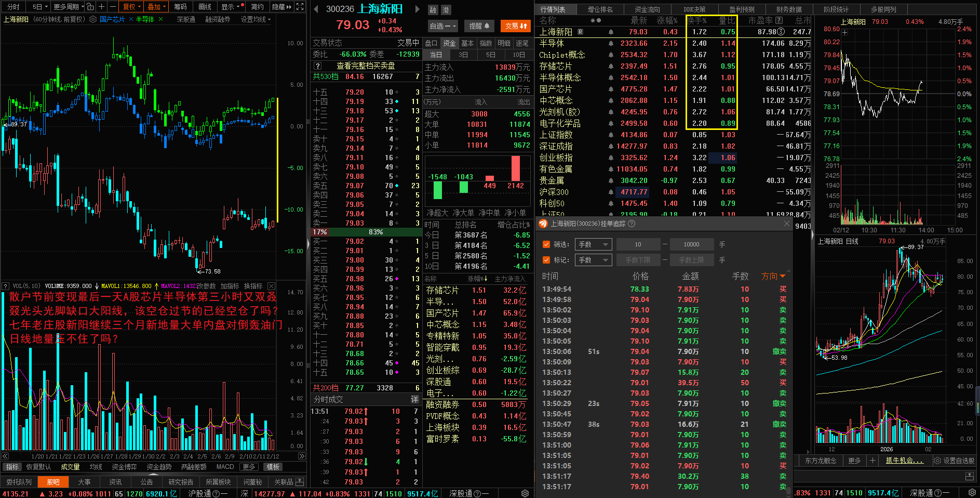Select the 3日 fund flow tab
980x498 pixels.
click(x=463, y=55)
